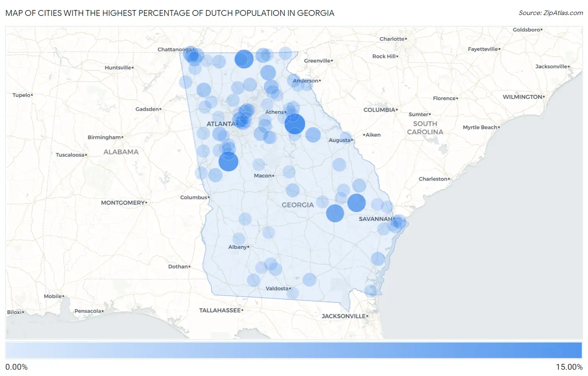Select the large bubble southwest of Atlanta
Image resolution: width=588 pixels, height=376 pixels.
coord(228,161)
